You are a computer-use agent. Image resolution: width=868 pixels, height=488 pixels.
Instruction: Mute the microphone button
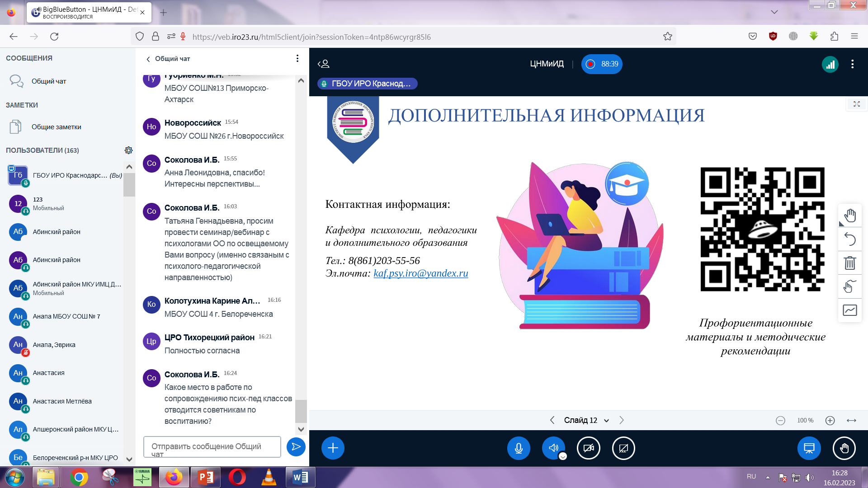[x=519, y=448]
